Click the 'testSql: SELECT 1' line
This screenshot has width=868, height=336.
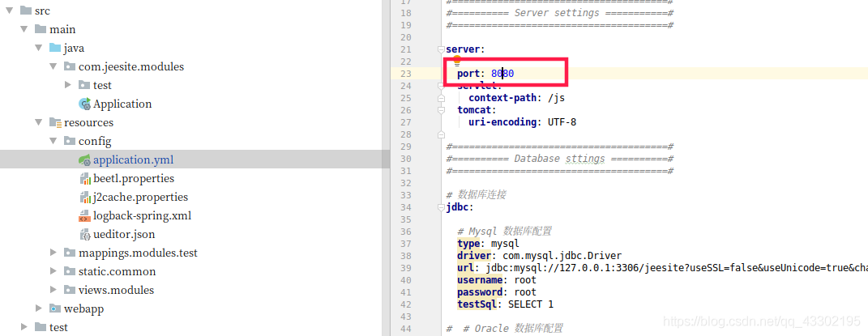[505, 304]
